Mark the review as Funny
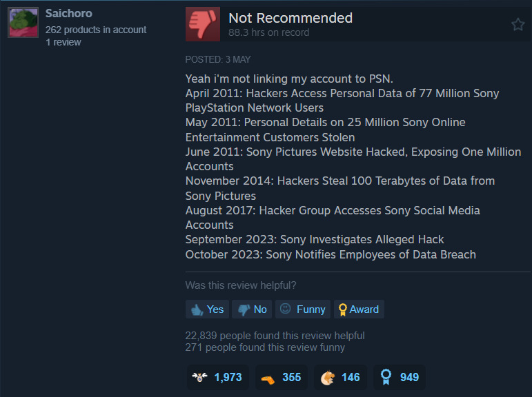Viewport: 532px width, 397px height. click(303, 309)
